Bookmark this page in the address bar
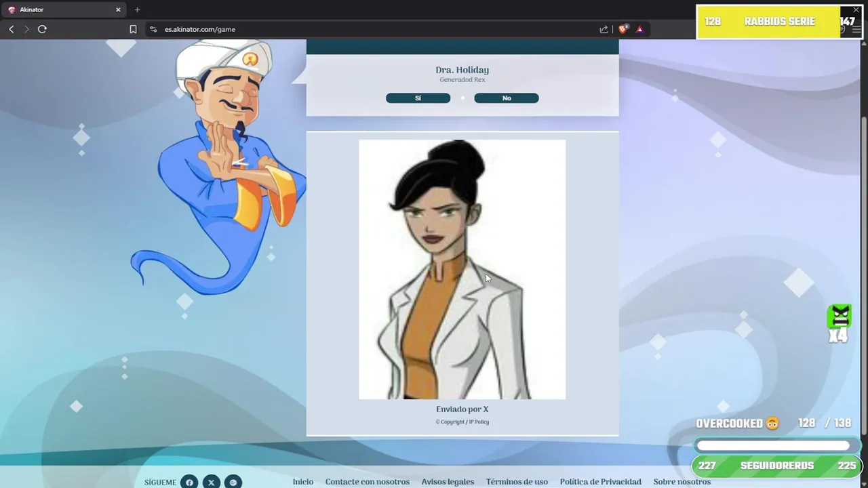The height and width of the screenshot is (488, 868). (x=133, y=29)
